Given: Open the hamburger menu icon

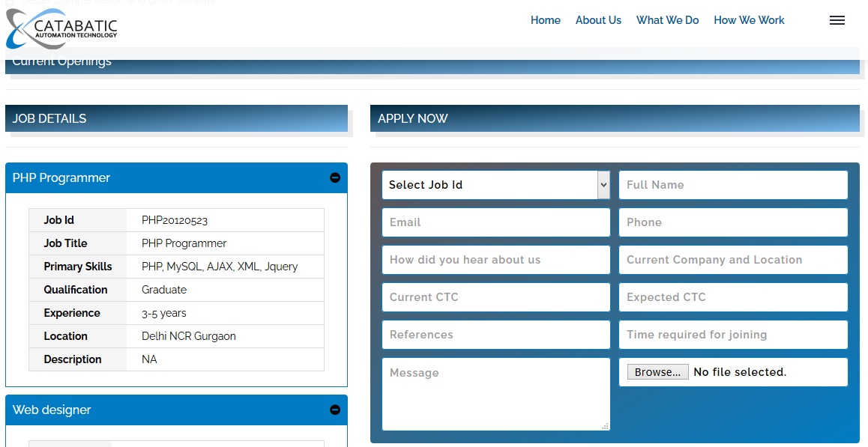Looking at the screenshot, I should tap(837, 21).
